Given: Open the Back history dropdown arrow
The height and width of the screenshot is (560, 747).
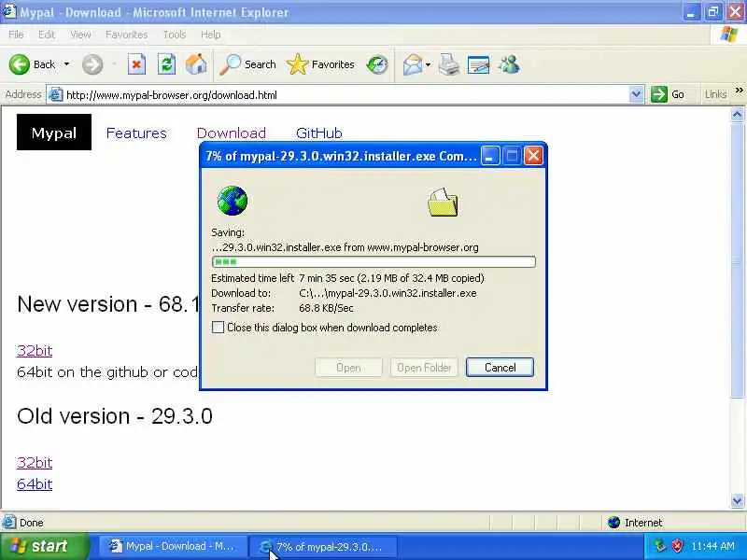Looking at the screenshot, I should pyautogui.click(x=66, y=64).
